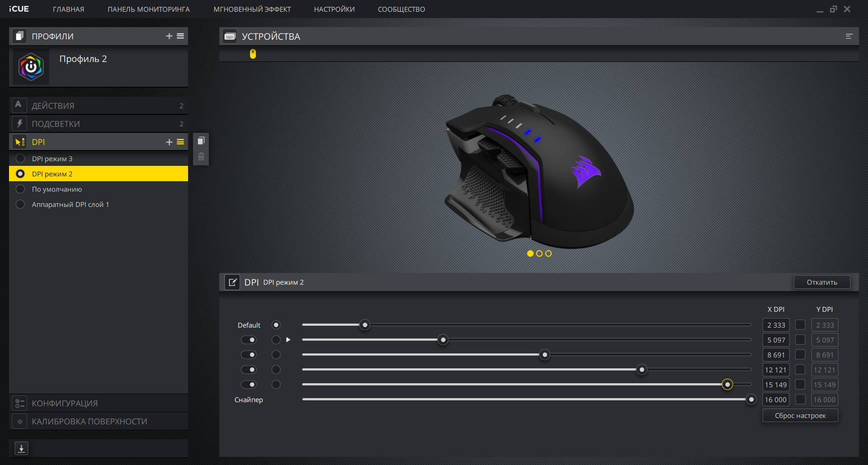The height and width of the screenshot is (465, 868).
Task: Add a new DPI preset with plus icon
Action: 169,142
